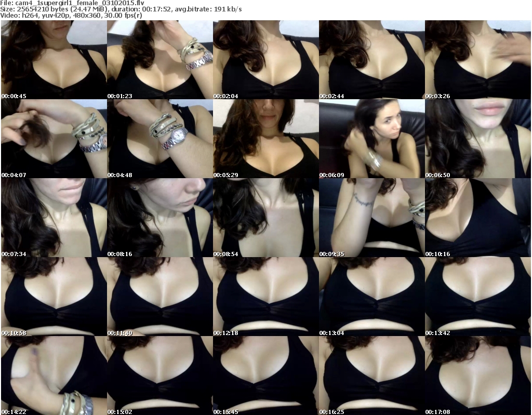Open the frame stamped 00:15:02
This screenshot has height=415, width=532.
tap(160, 376)
